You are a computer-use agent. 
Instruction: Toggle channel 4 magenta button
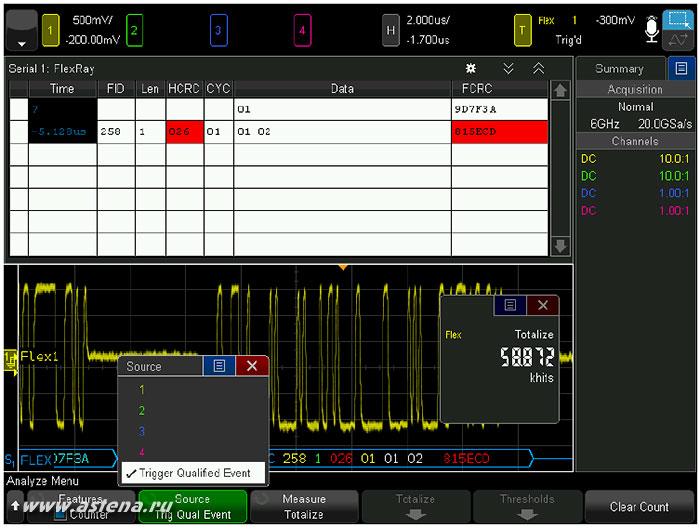click(x=302, y=30)
